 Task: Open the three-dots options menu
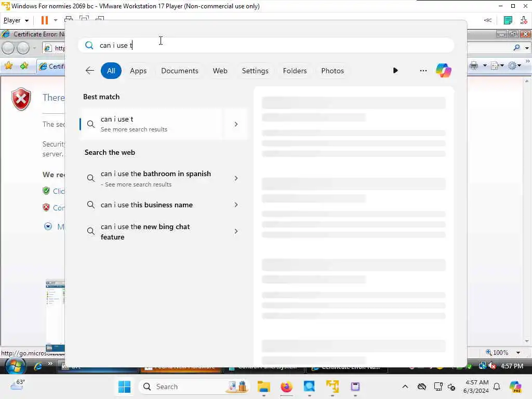(x=423, y=71)
